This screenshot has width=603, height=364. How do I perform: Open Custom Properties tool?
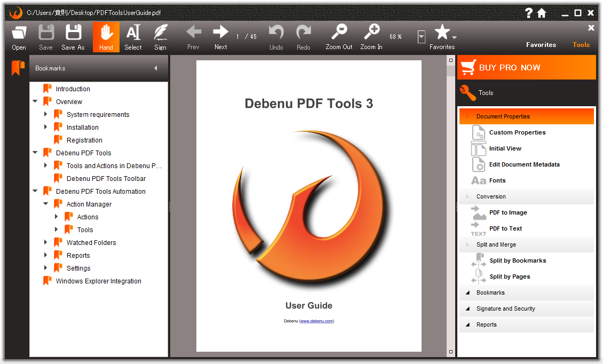[517, 132]
